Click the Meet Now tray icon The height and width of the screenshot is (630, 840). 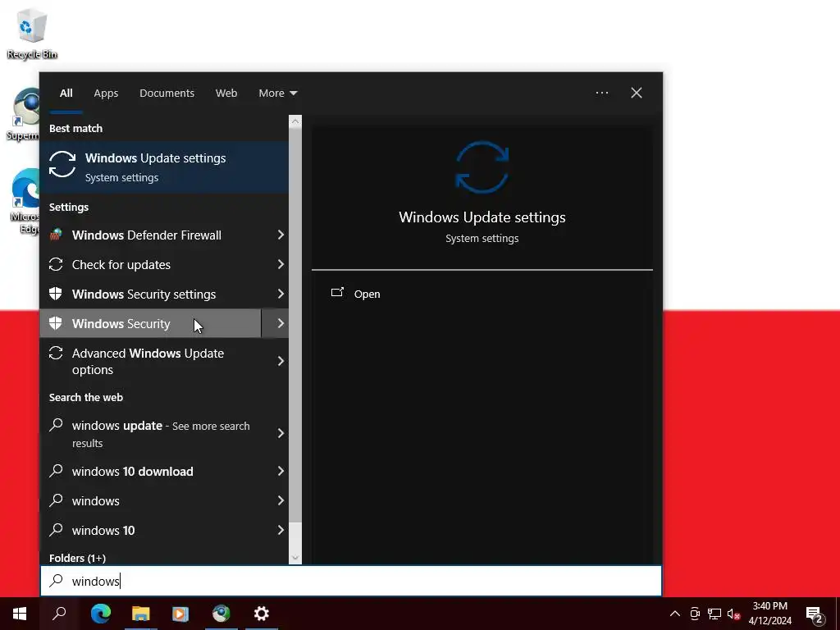(695, 614)
